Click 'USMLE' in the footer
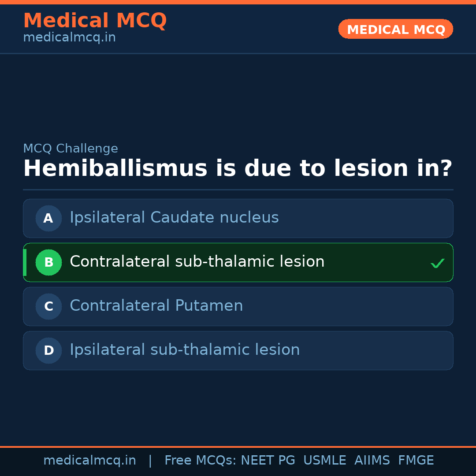 [324, 461]
